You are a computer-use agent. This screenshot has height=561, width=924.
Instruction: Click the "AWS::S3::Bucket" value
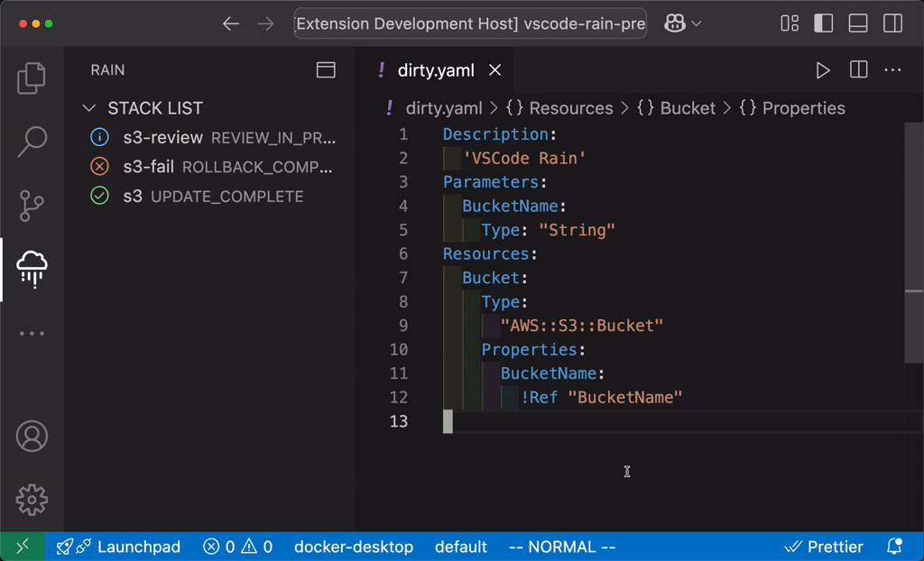pos(582,326)
